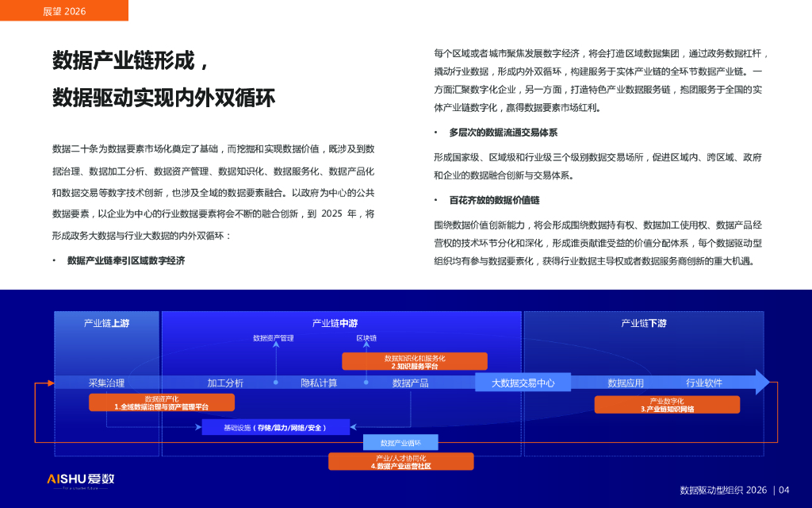
Task: Click the large arrowhead after 行业软件
Action: point(762,382)
